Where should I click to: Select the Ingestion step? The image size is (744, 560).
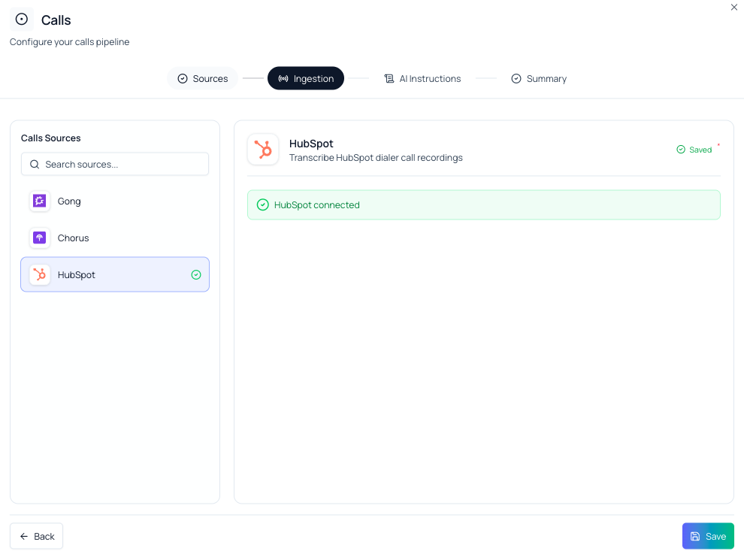coord(306,78)
